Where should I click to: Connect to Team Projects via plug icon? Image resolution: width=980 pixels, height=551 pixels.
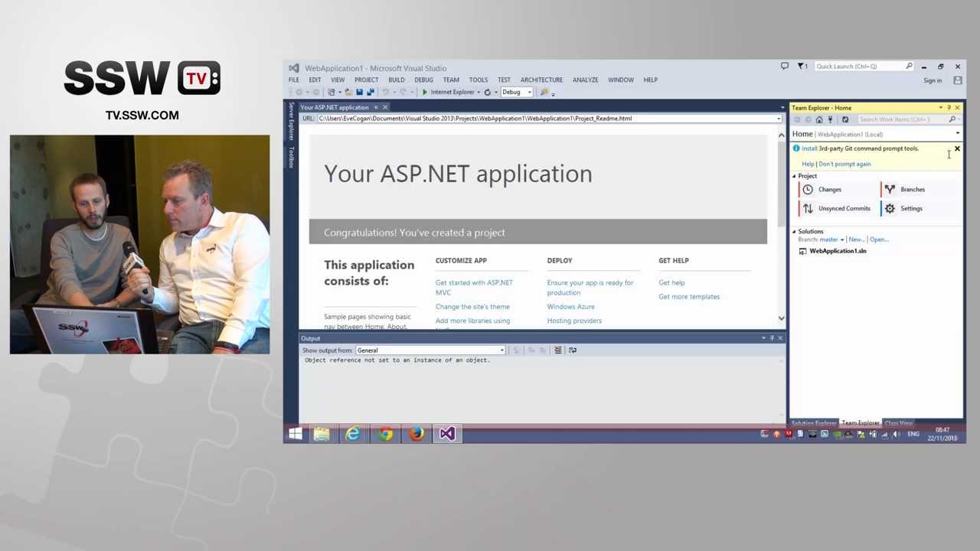[830, 119]
